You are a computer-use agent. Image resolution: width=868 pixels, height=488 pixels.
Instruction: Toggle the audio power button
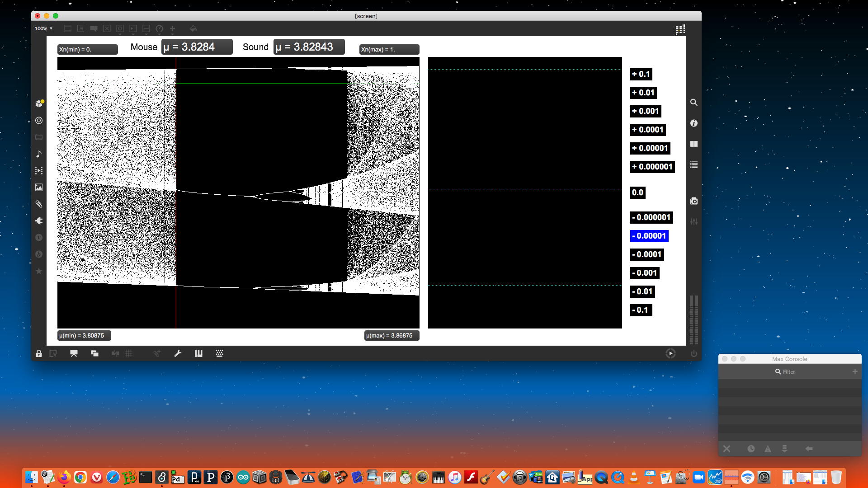tap(694, 353)
